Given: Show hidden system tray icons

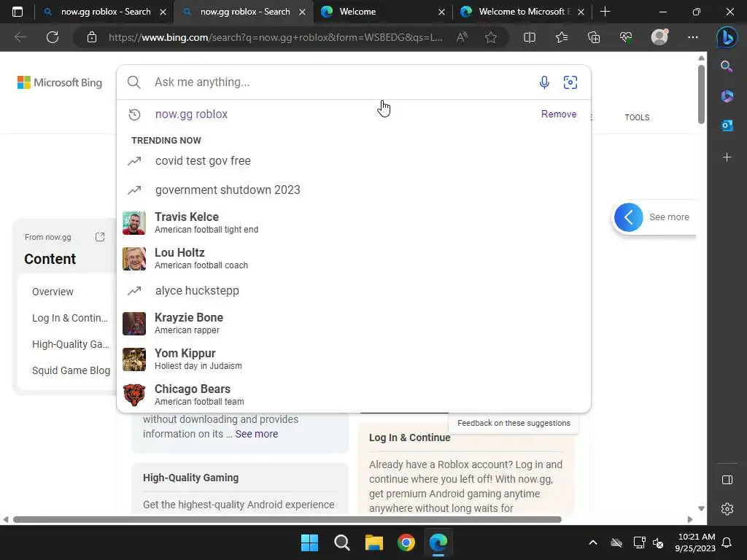Looking at the screenshot, I should [593, 542].
